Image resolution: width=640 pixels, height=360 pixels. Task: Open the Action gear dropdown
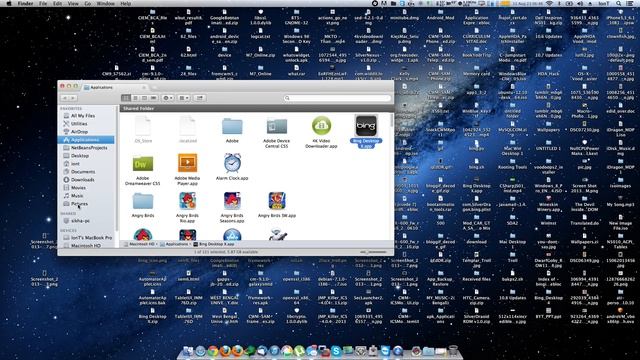tap(168, 98)
